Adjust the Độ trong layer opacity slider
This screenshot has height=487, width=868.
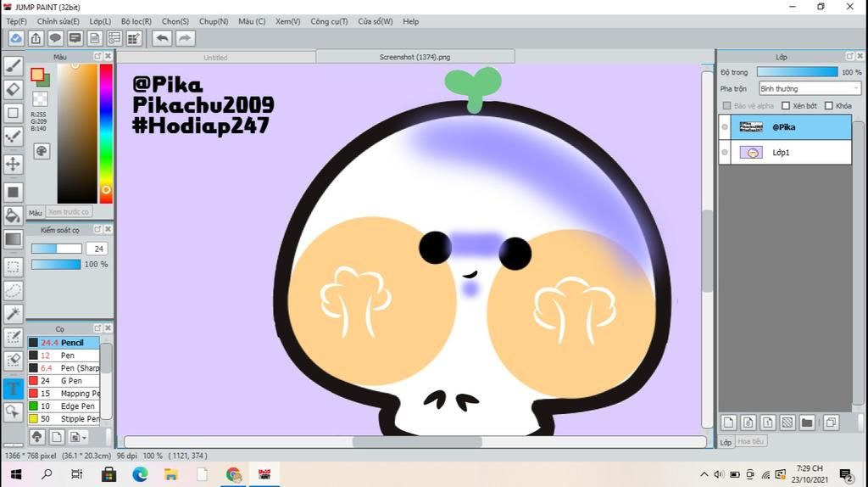(797, 72)
